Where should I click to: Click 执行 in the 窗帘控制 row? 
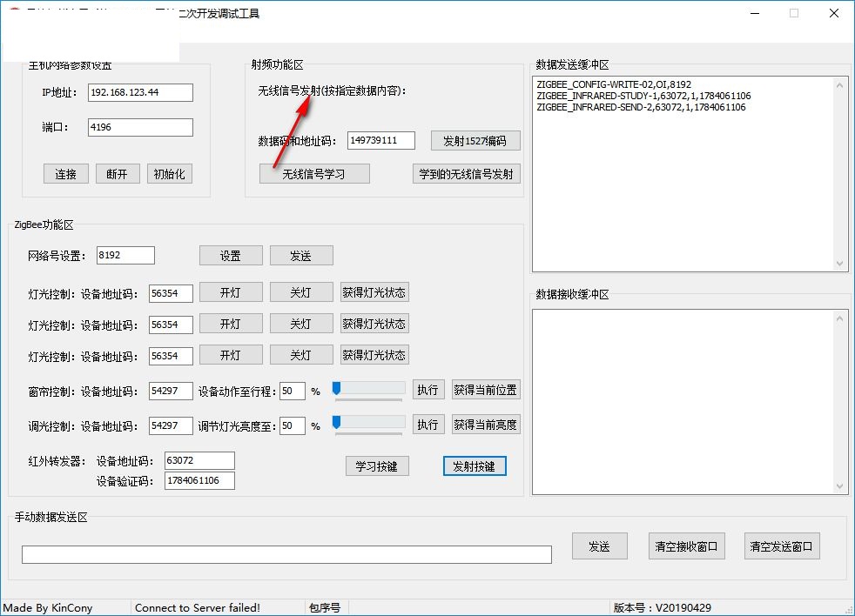coord(428,390)
